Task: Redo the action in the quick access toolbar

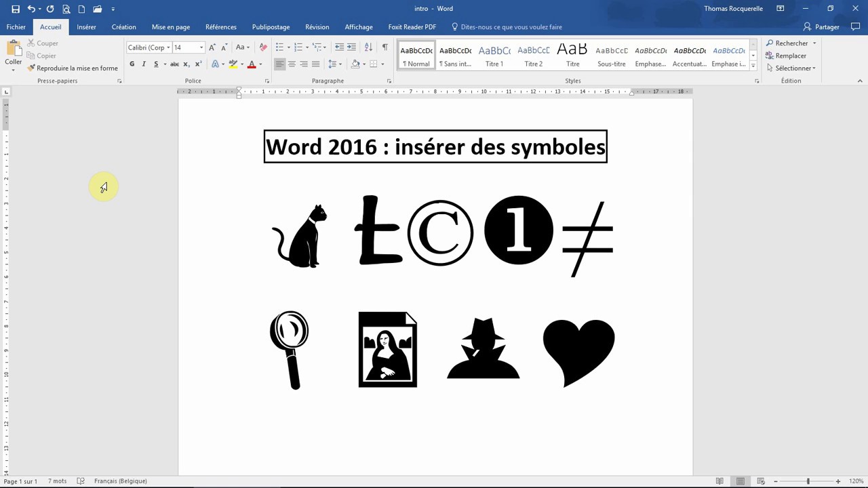Action: (50, 9)
